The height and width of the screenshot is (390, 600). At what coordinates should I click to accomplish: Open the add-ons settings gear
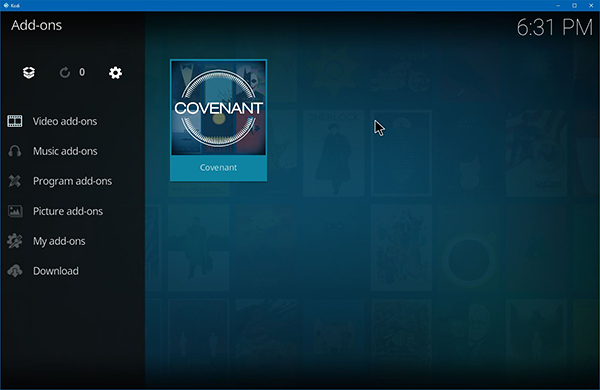115,72
